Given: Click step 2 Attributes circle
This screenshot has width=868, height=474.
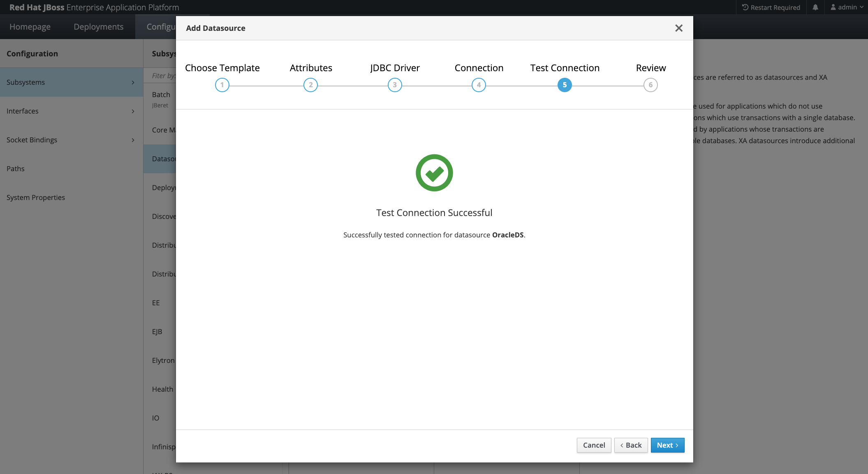Looking at the screenshot, I should (310, 85).
